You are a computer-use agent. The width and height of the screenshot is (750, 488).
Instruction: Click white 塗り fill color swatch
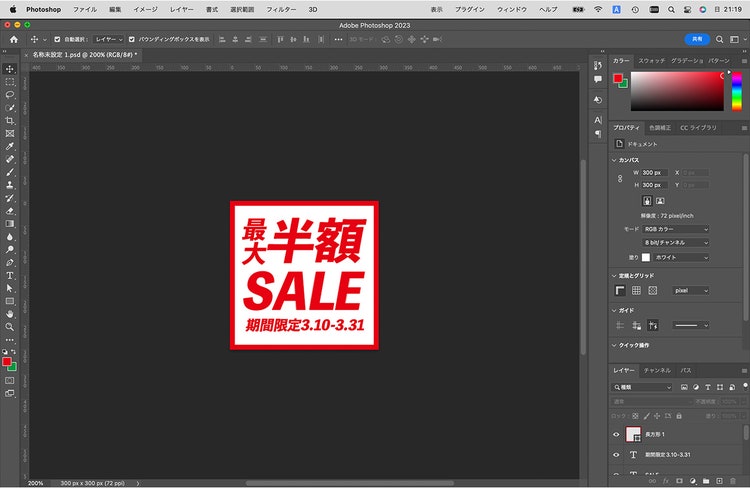pos(646,257)
